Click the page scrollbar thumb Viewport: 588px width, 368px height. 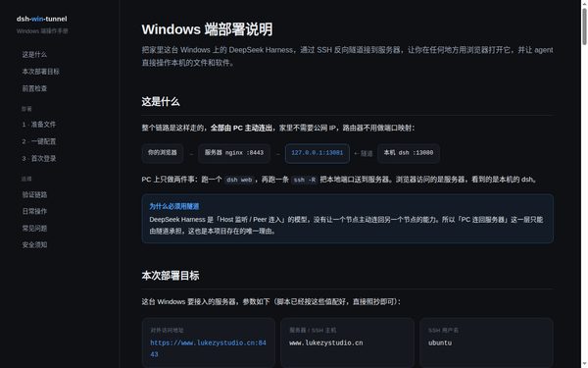584,27
